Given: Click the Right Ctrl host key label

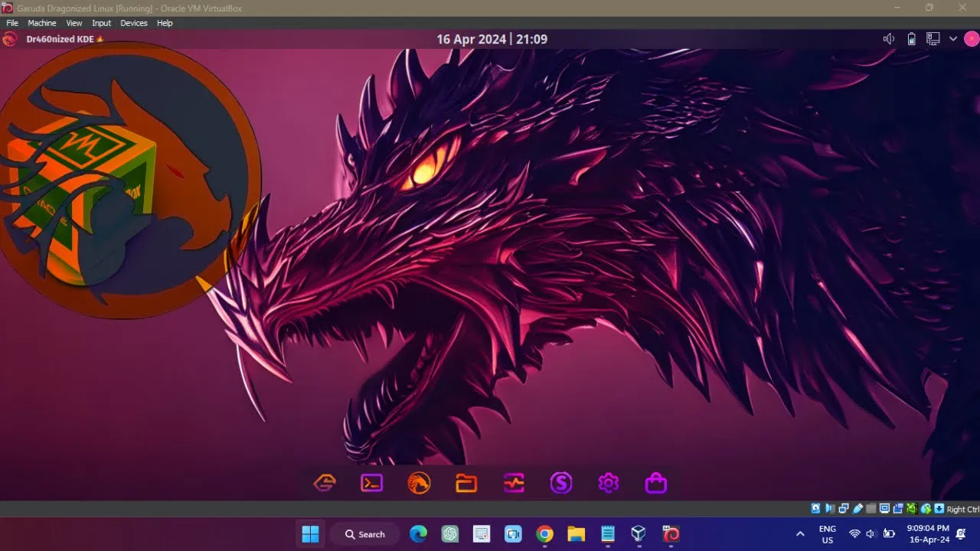Looking at the screenshot, I should pos(963,510).
